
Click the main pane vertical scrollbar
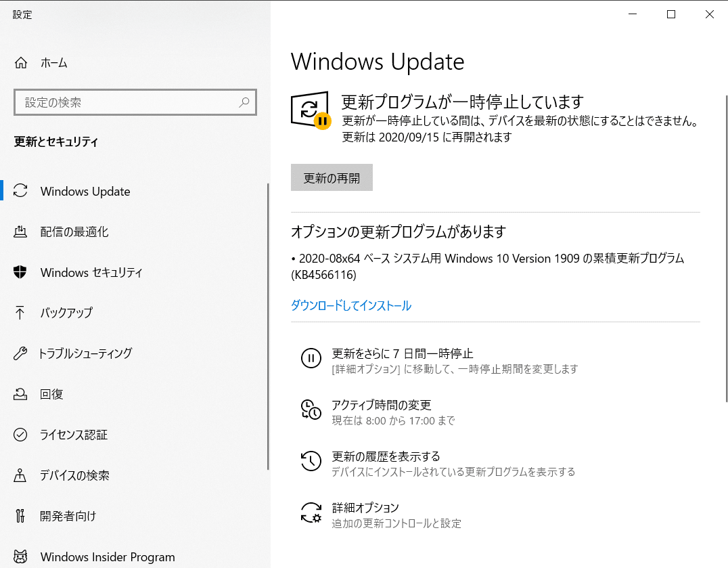726,248
